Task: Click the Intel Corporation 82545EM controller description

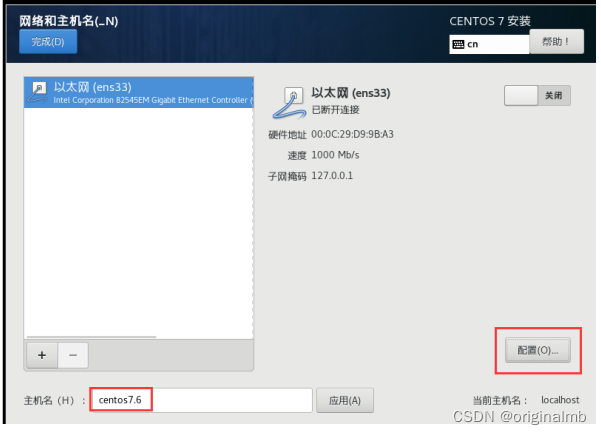Action: pos(152,100)
